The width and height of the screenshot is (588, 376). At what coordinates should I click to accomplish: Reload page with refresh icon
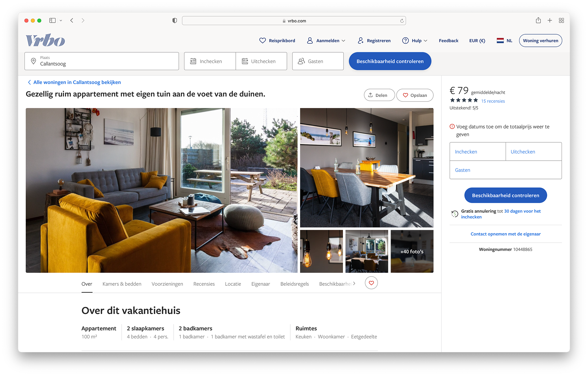pyautogui.click(x=402, y=21)
